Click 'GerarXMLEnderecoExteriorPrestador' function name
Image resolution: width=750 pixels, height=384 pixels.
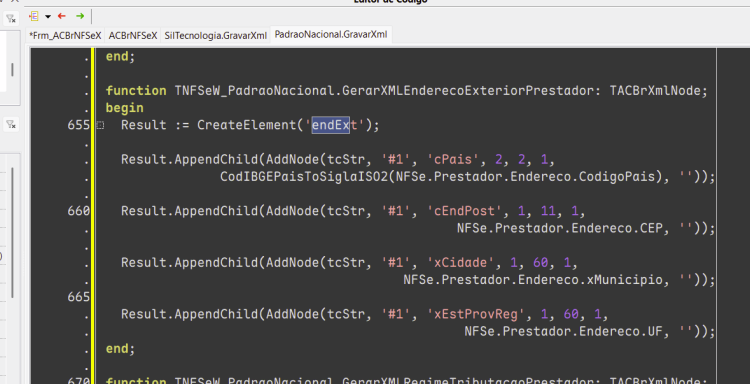pos(468,90)
